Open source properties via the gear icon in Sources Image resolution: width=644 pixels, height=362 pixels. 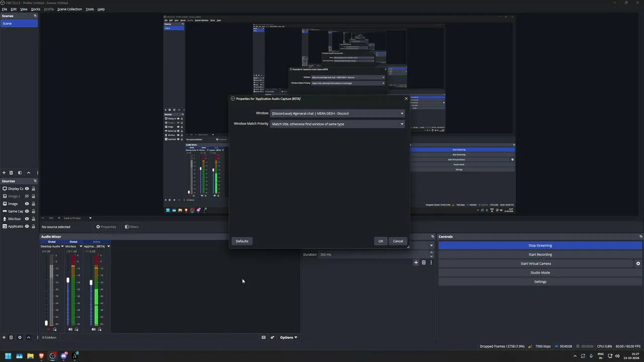20,337
